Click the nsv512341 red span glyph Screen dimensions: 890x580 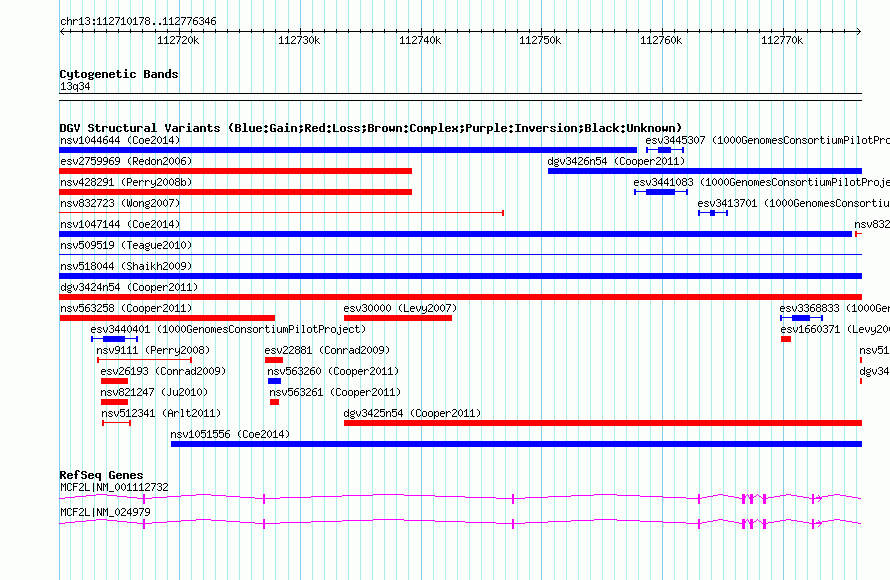point(117,423)
